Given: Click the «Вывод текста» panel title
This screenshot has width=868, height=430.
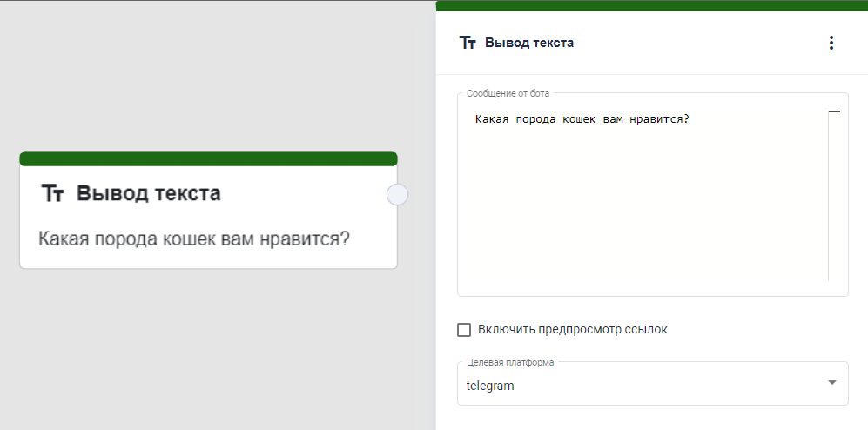Looking at the screenshot, I should (x=528, y=43).
